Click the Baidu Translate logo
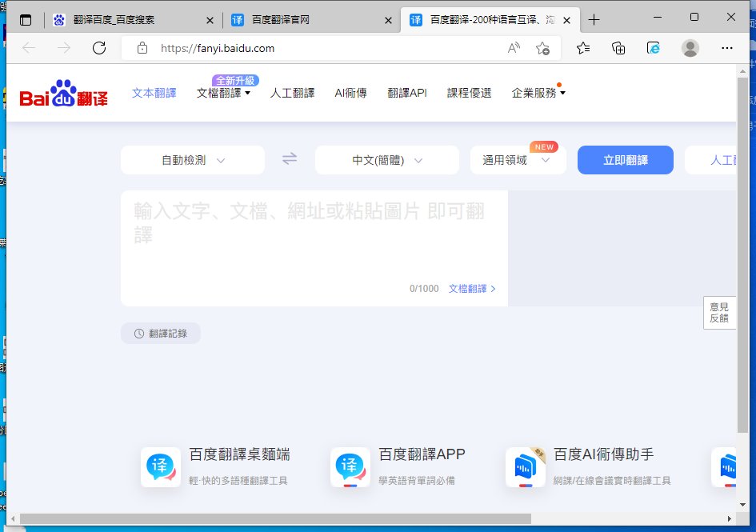The width and height of the screenshot is (756, 532). pos(64,93)
